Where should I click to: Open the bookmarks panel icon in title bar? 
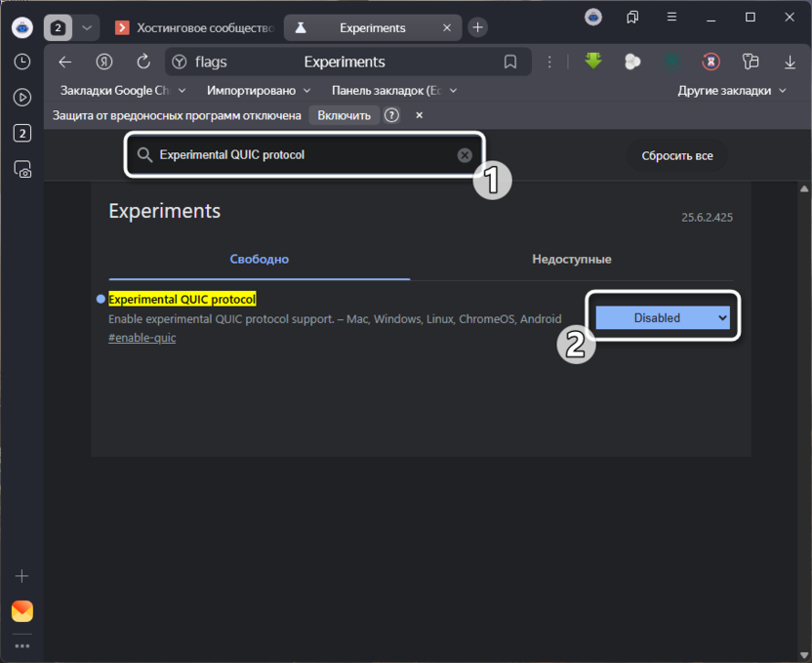pyautogui.click(x=632, y=18)
